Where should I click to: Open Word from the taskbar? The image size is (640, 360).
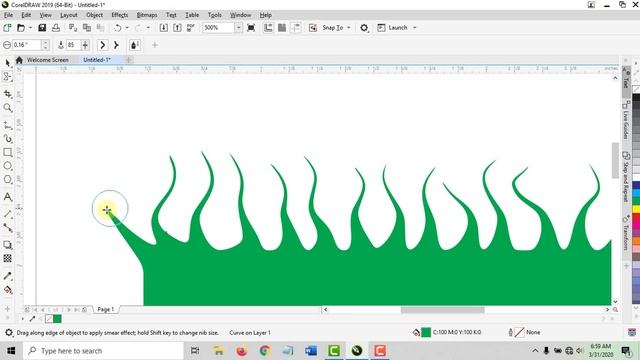311,351
